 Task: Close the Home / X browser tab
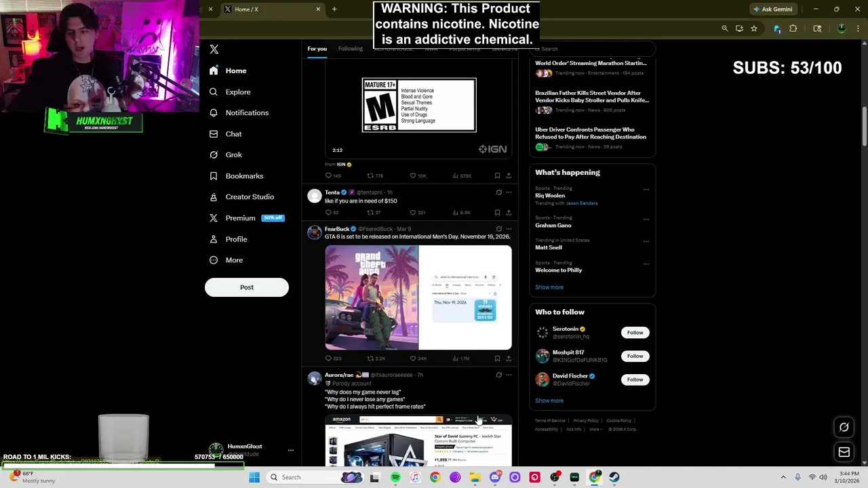[x=318, y=9]
